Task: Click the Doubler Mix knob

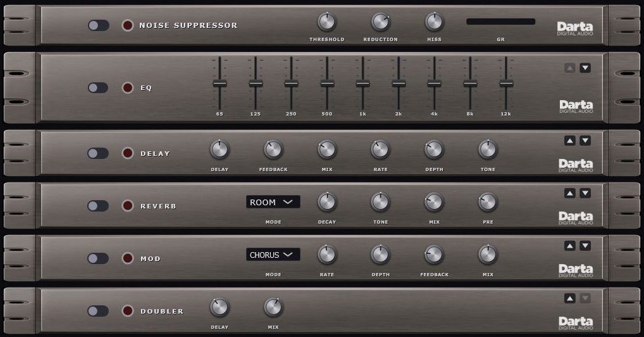Action: click(273, 308)
